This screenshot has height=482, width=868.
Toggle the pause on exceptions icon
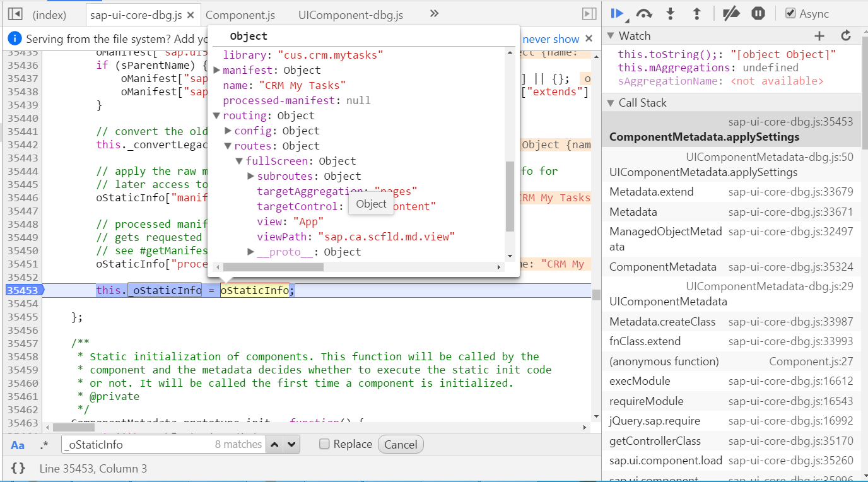(758, 13)
